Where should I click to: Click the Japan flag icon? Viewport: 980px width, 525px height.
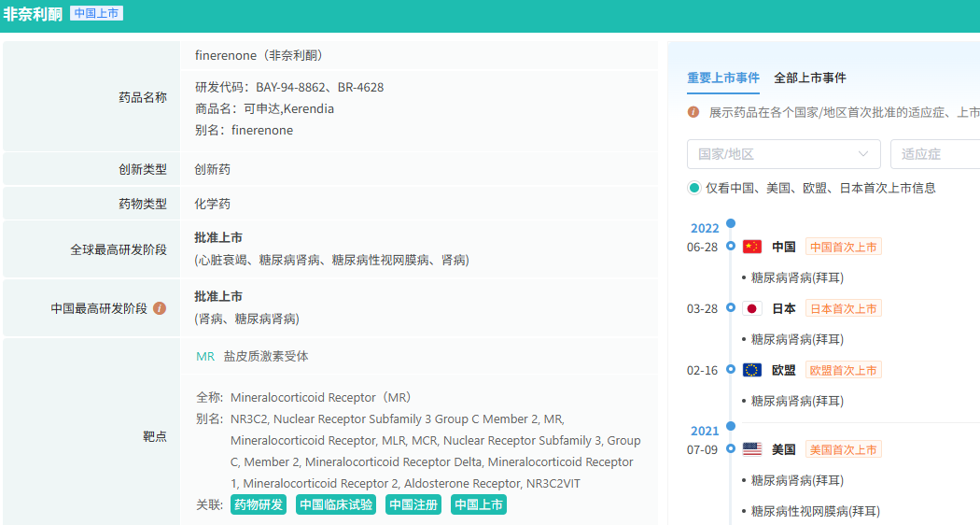tap(752, 309)
